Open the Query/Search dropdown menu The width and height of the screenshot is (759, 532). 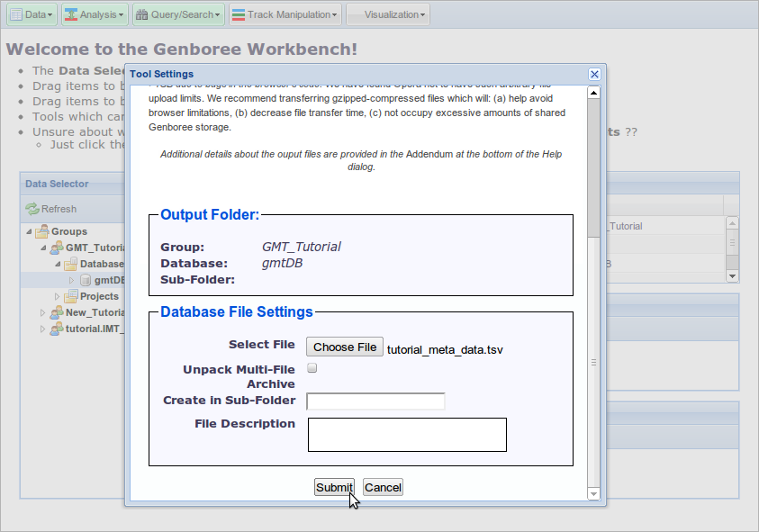coord(178,14)
